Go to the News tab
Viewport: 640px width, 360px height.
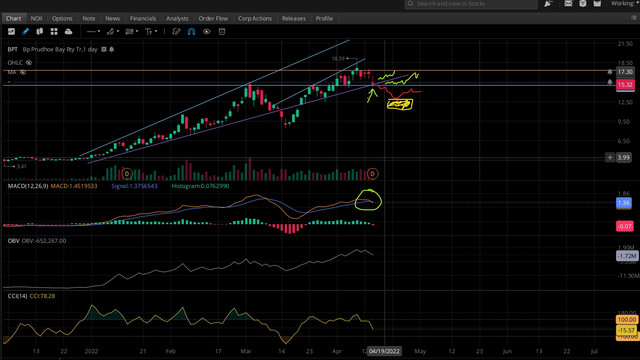[113, 18]
